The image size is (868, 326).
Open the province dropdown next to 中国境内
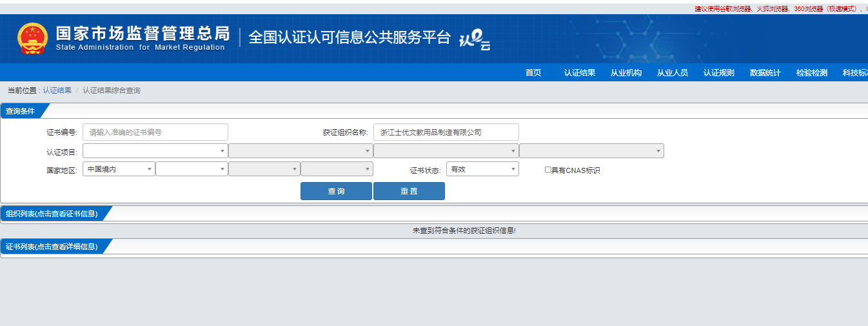coord(192,169)
